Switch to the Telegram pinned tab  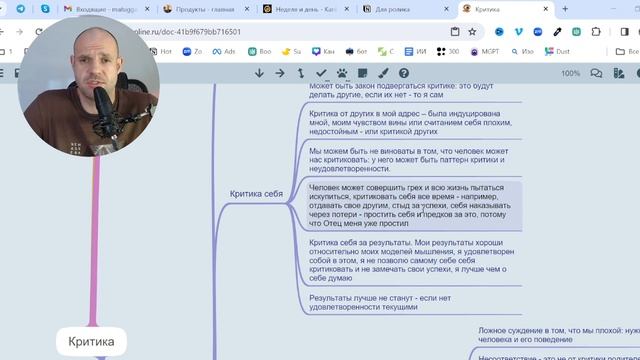pos(20,9)
